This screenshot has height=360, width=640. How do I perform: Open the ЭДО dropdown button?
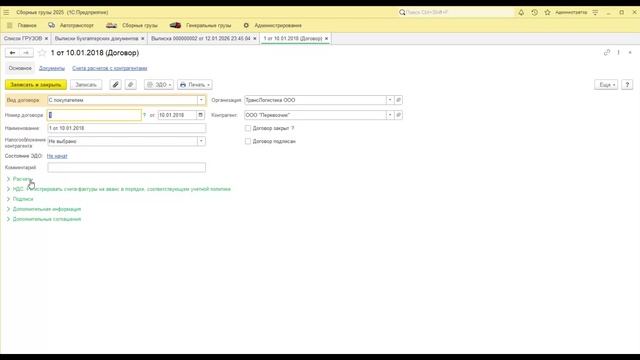(159, 84)
